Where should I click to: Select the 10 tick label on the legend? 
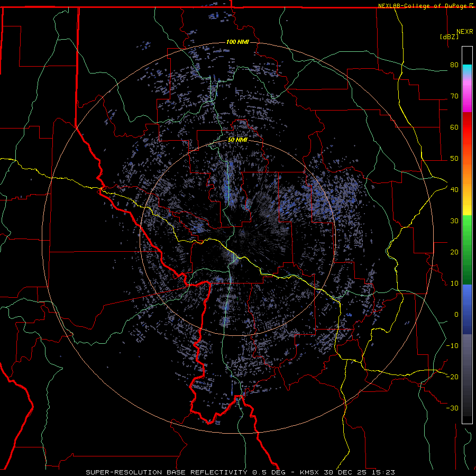click(x=454, y=283)
